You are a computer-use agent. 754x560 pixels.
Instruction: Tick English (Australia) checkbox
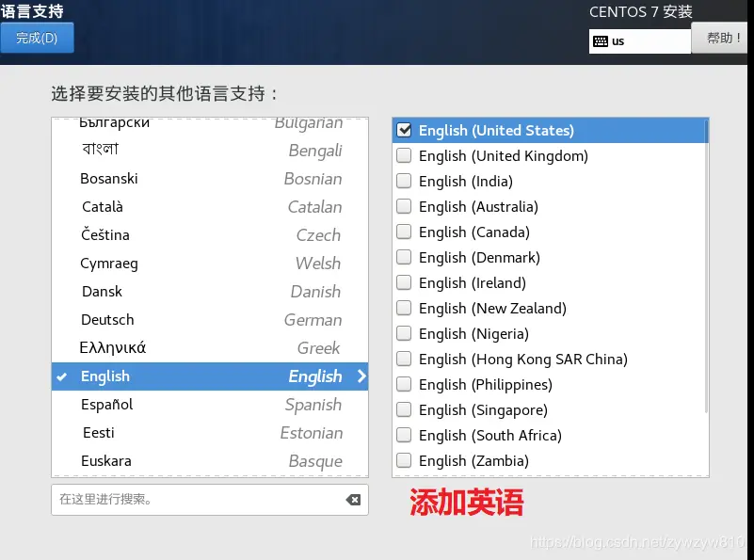pos(404,206)
